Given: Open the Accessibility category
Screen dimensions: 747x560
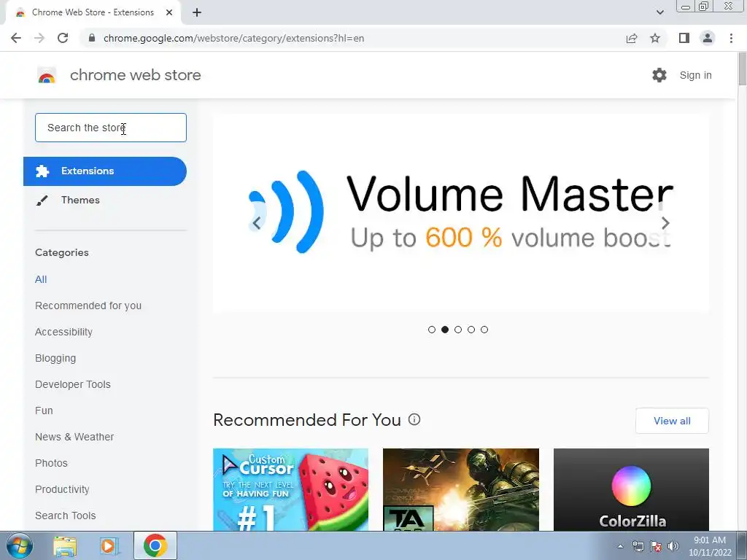Looking at the screenshot, I should pos(64,332).
